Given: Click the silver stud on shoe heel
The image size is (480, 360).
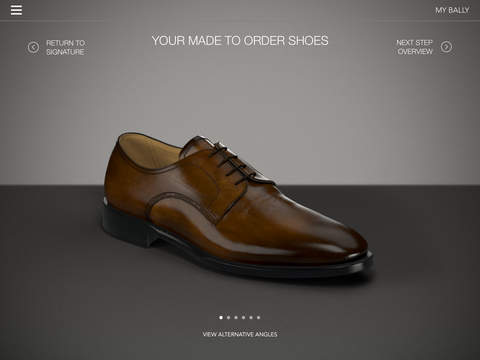Looking at the screenshot, I should pyautogui.click(x=106, y=200).
